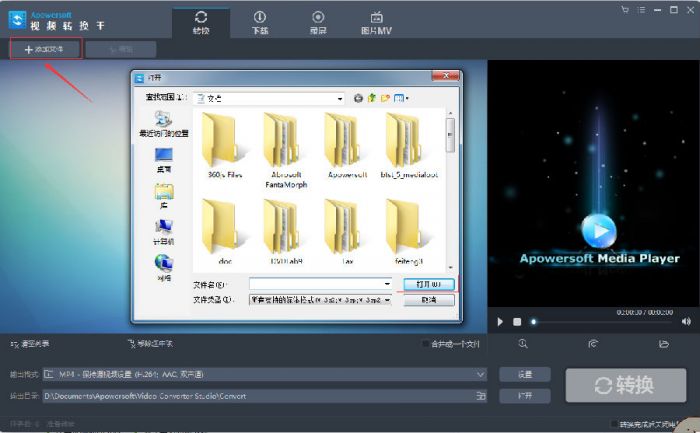This screenshot has height=433, width=700.
Task: Toggle Merge into one file checkbox
Action: coord(425,344)
